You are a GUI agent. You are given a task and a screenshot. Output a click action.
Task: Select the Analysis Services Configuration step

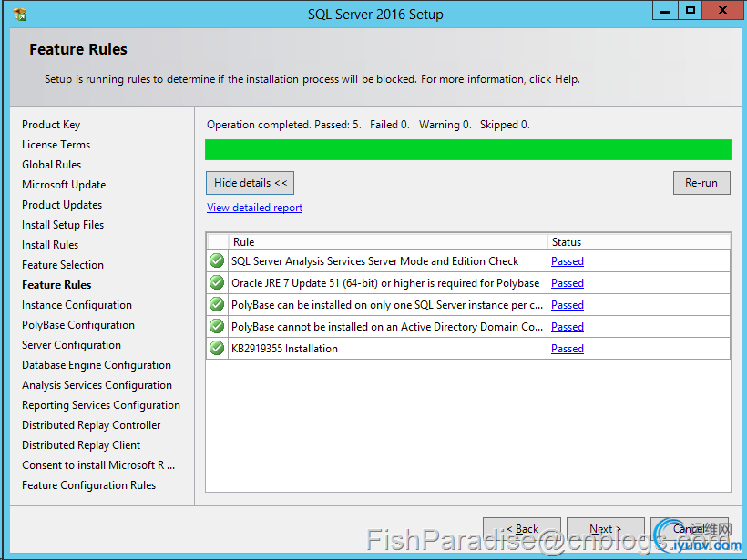coord(97,385)
